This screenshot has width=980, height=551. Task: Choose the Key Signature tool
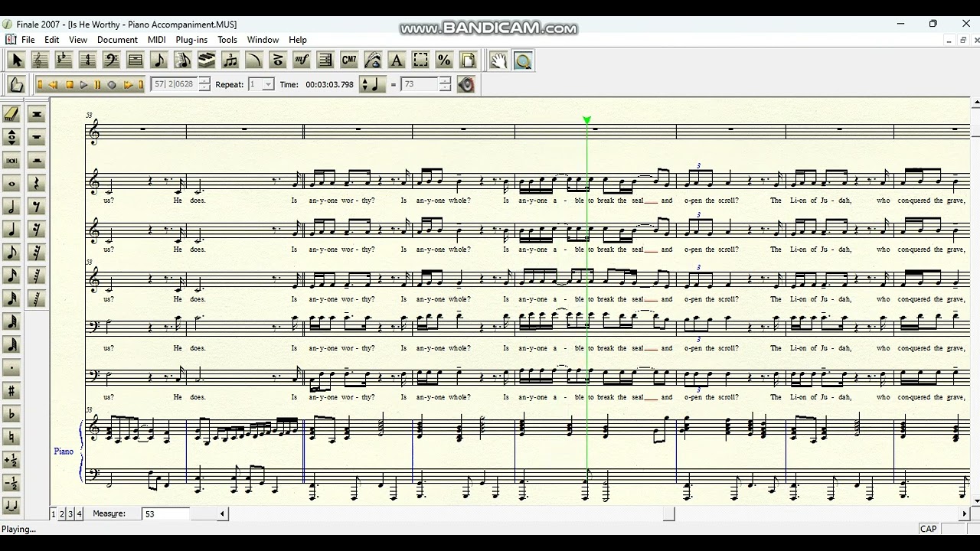coord(64,60)
